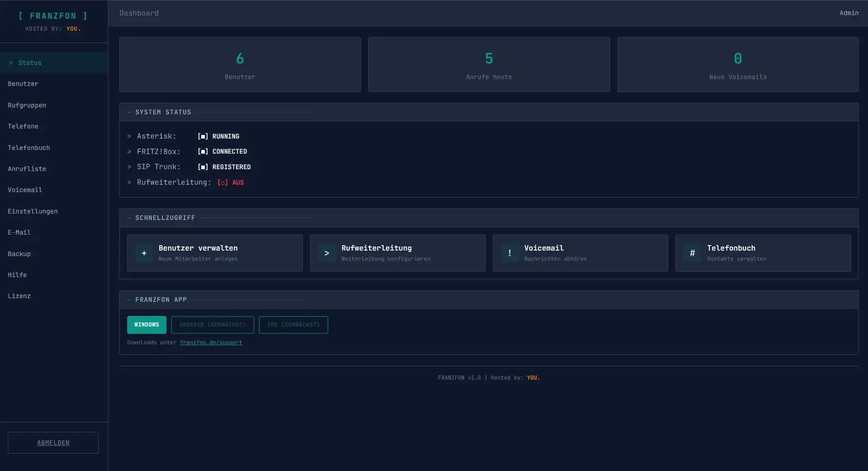The height and width of the screenshot is (471, 868).
Task: Open Einstellungen from the sidebar
Action: click(x=32, y=211)
